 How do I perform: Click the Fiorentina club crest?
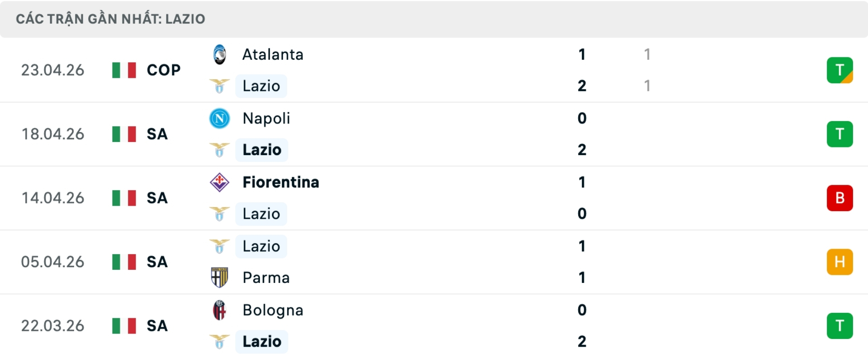(x=220, y=182)
